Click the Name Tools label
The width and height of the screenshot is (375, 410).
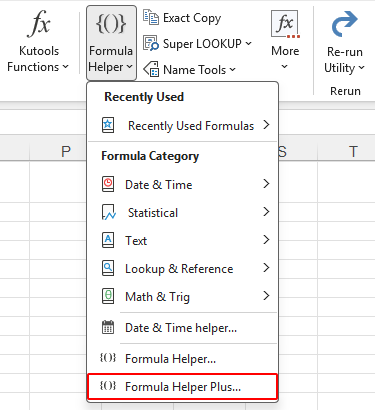pyautogui.click(x=195, y=70)
